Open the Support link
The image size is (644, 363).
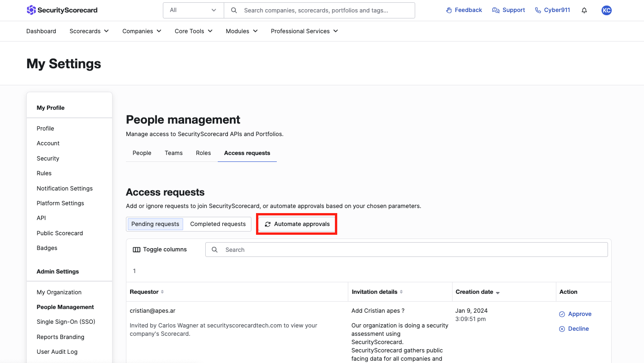click(x=509, y=10)
